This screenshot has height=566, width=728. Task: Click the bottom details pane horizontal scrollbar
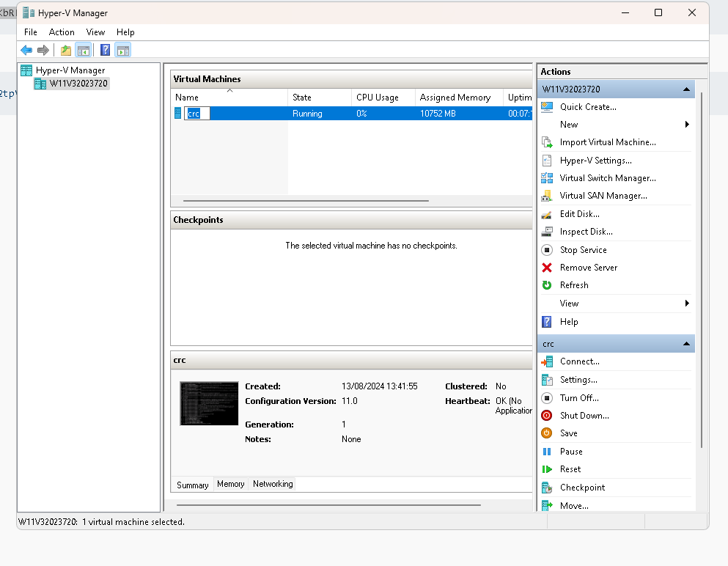328,504
